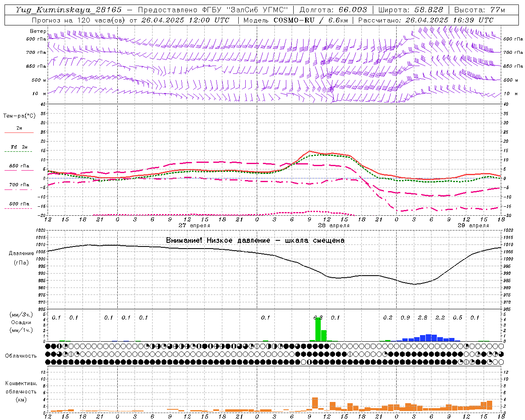
Task: Click the (км) unit under Конвективн. облачность
Action: pyautogui.click(x=21, y=399)
